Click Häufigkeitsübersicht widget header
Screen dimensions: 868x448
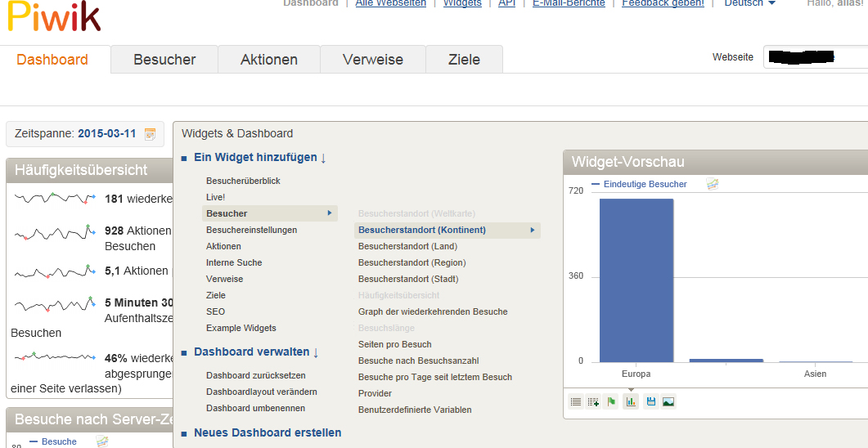click(x=89, y=170)
